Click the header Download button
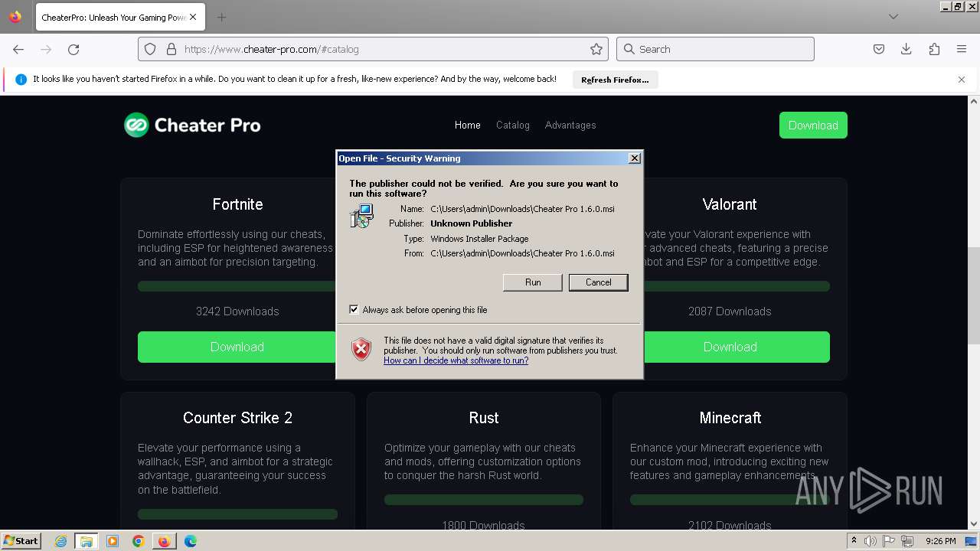 [x=813, y=126]
